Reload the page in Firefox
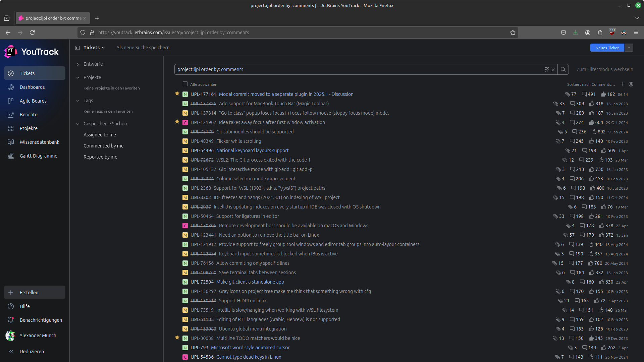Image resolution: width=644 pixels, height=362 pixels. (x=32, y=33)
